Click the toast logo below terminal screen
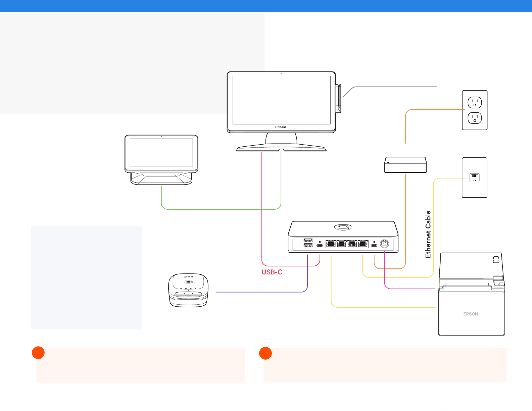Image resolution: width=532 pixels, height=411 pixels. coord(281,127)
